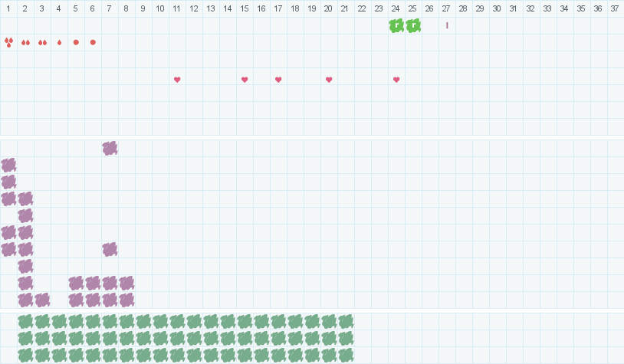The width and height of the screenshot is (624, 364).
Task: Click the small purple line mark on day 27
Action: pos(447,25)
